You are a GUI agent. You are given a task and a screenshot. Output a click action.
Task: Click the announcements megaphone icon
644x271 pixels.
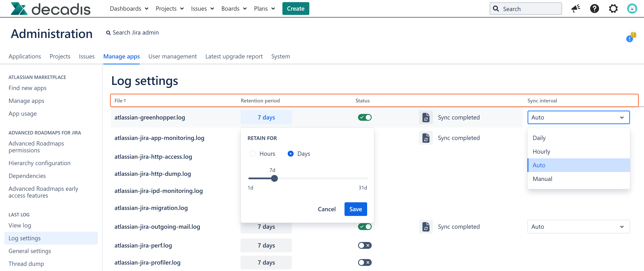point(575,9)
